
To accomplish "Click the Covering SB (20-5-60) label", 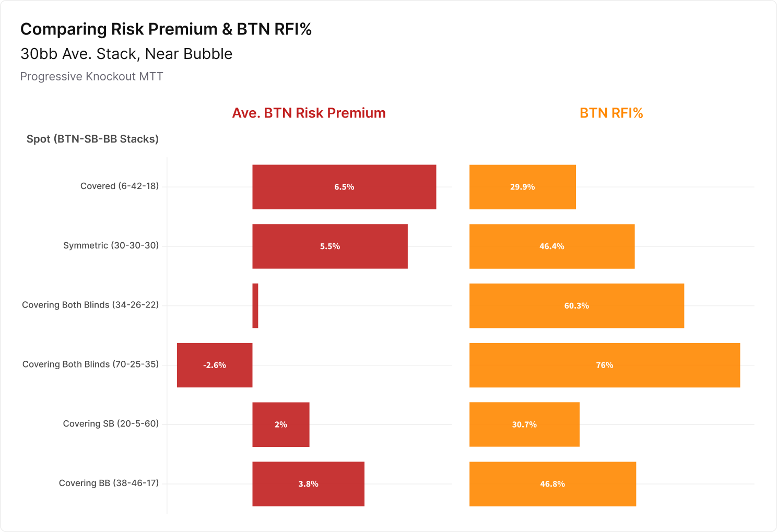I will (x=111, y=424).
